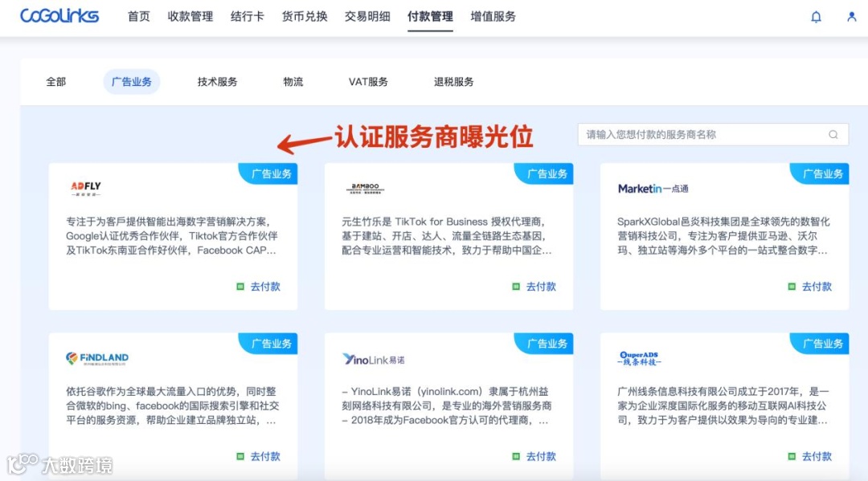Click 去付款 on the Bamboo card

pyautogui.click(x=541, y=287)
